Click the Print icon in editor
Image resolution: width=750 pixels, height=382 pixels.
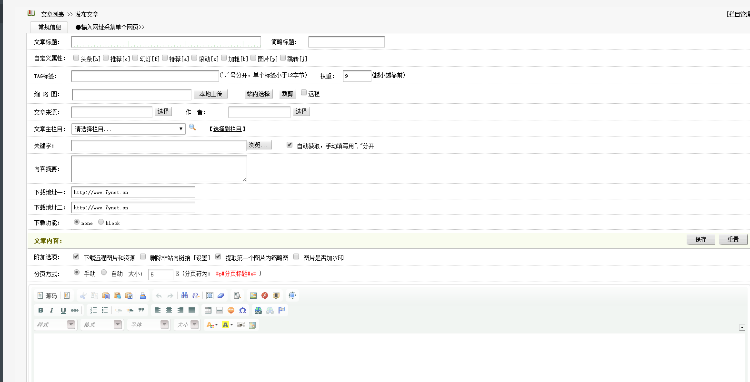(x=143, y=296)
